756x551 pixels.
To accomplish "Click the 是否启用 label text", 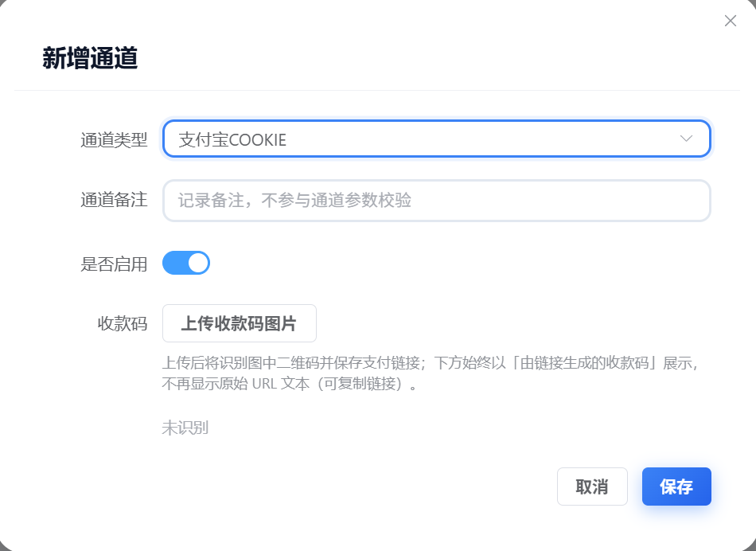I will 114,264.
